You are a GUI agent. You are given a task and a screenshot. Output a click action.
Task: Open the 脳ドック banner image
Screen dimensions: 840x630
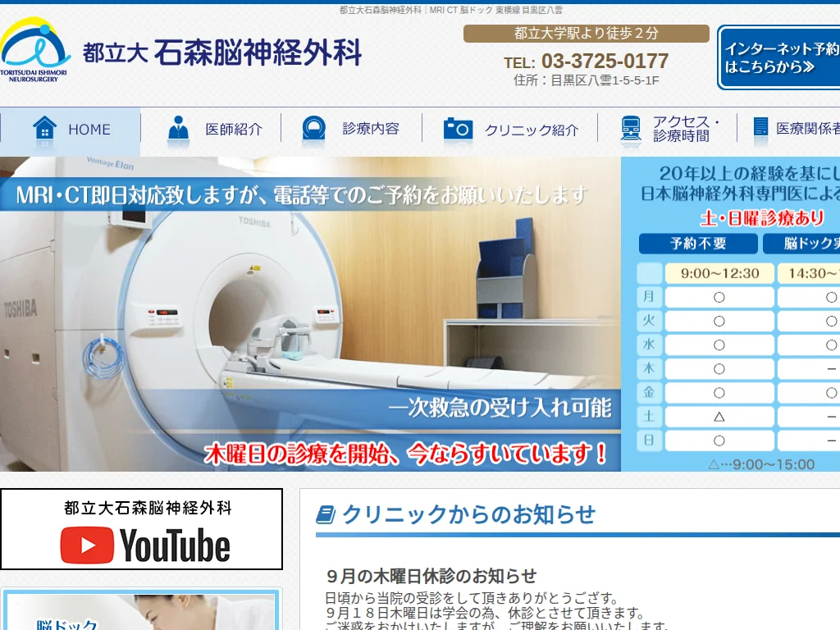click(141, 609)
